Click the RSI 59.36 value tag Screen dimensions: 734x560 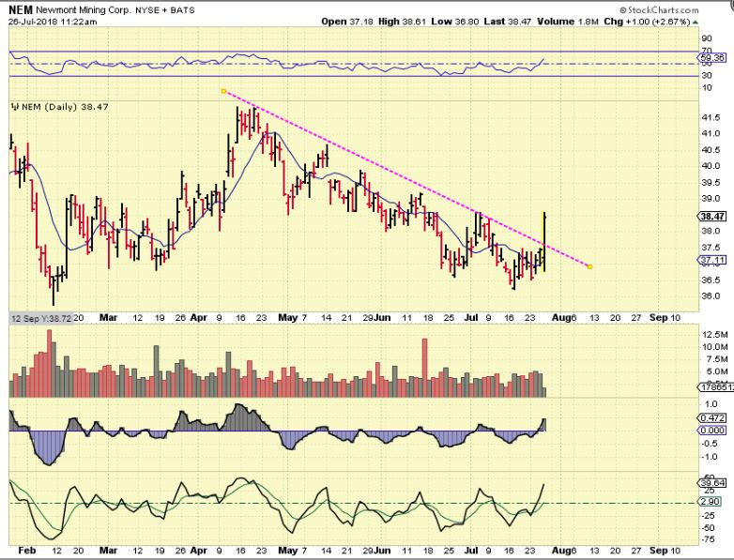(x=712, y=58)
